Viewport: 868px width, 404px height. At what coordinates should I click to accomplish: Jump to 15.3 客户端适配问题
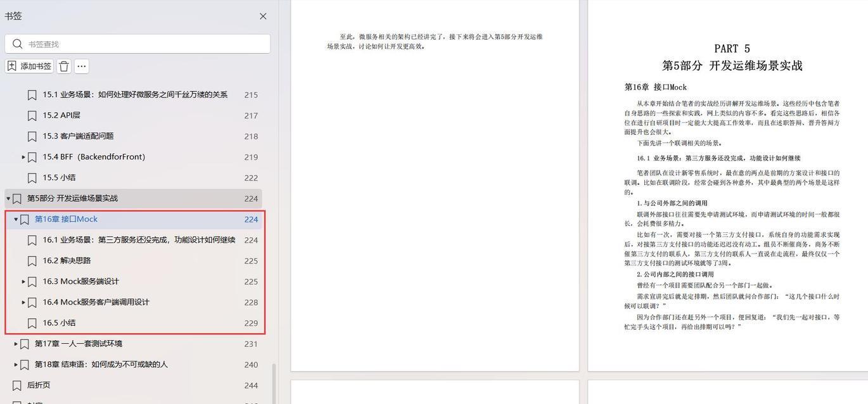coord(78,136)
